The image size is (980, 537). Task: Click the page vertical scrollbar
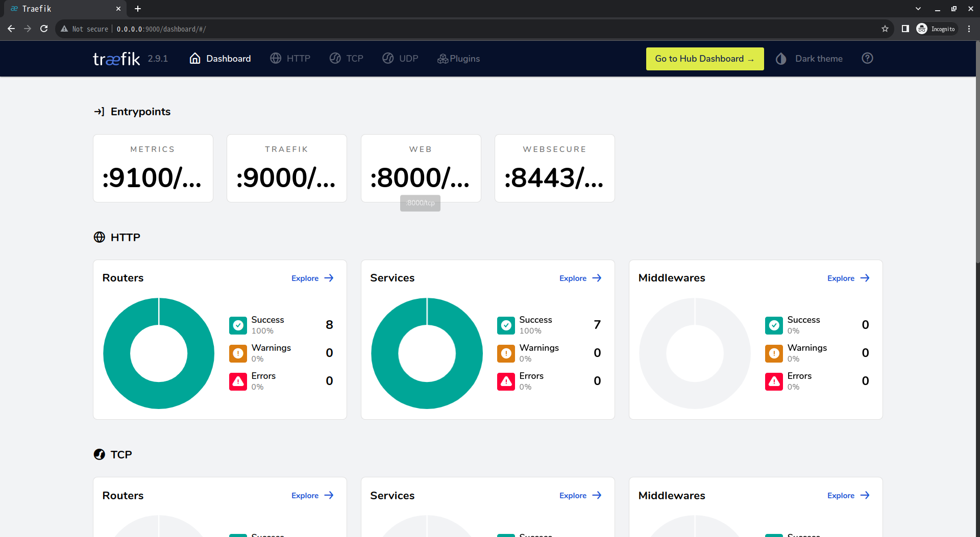[x=977, y=153]
